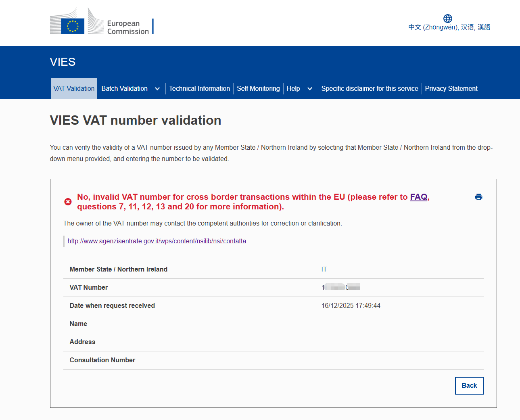Image resolution: width=520 pixels, height=420 pixels.
Task: Open the Self Monitoring page
Action: [258, 89]
